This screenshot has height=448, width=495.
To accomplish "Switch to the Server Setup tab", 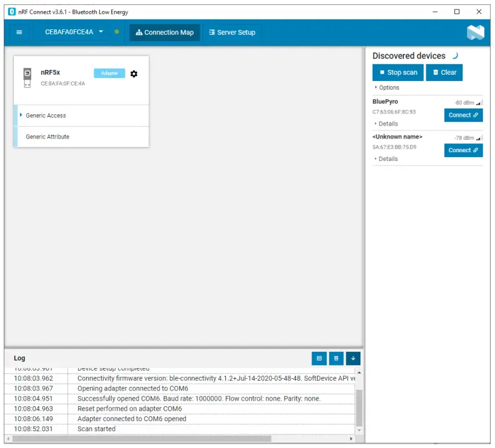I will (x=232, y=32).
